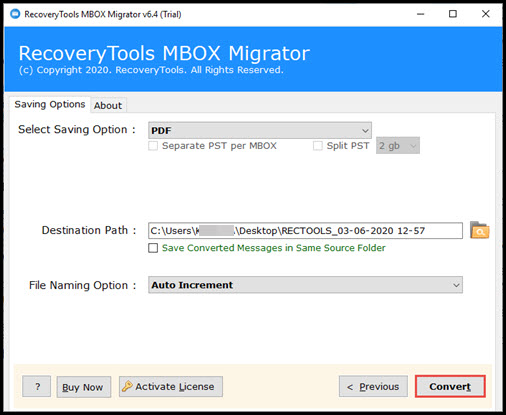
Task: Expand the 2 gb split size dropdown
Action: coord(398,146)
